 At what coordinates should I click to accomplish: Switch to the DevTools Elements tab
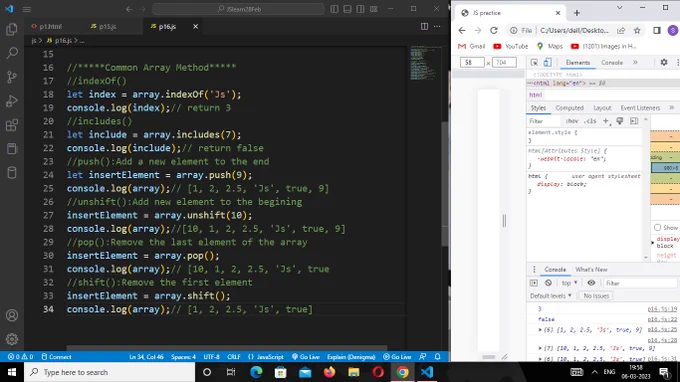click(578, 62)
